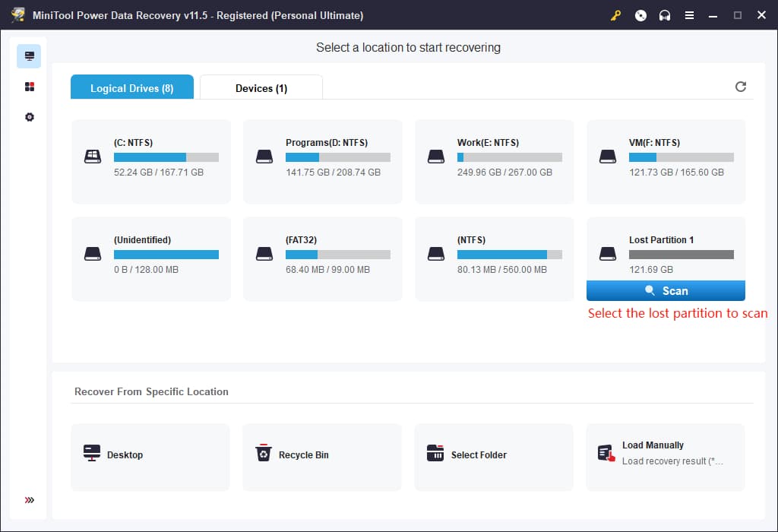Select the Logical Drives (8) tab
778x532 pixels.
131,88
